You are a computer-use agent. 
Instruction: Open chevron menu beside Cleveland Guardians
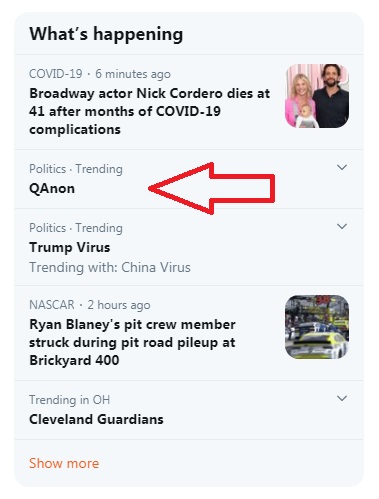pos(342,398)
